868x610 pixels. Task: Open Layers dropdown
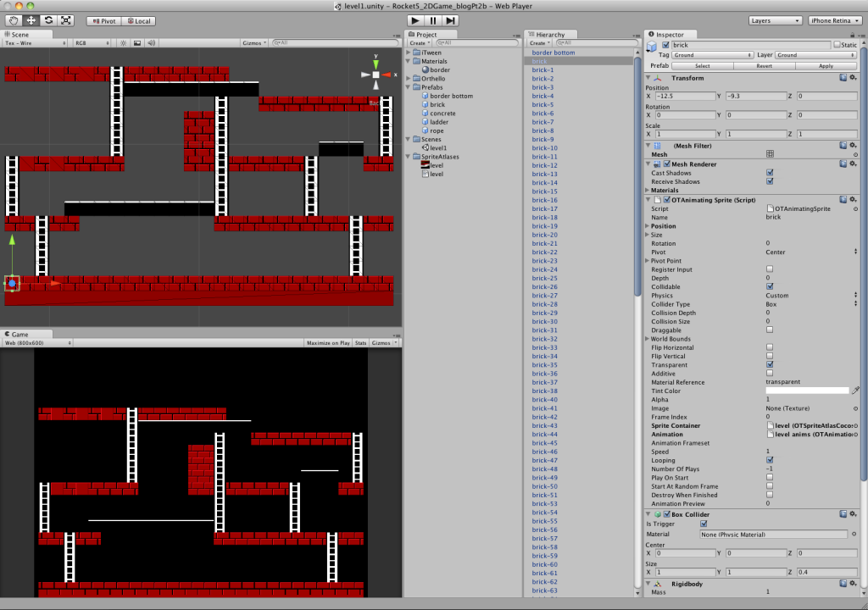[x=775, y=20]
